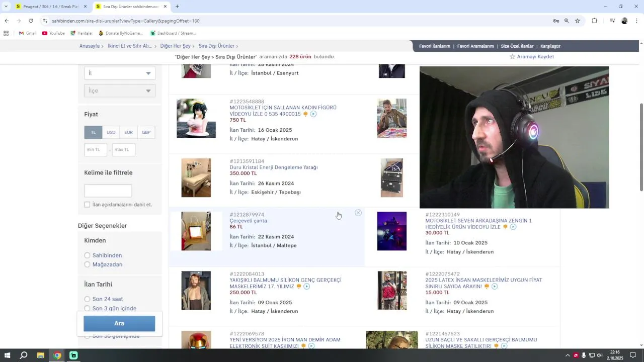Select the Sıra Dışı Ürünler browser tab
This screenshot has height=362, width=644.
pyautogui.click(x=131, y=7)
